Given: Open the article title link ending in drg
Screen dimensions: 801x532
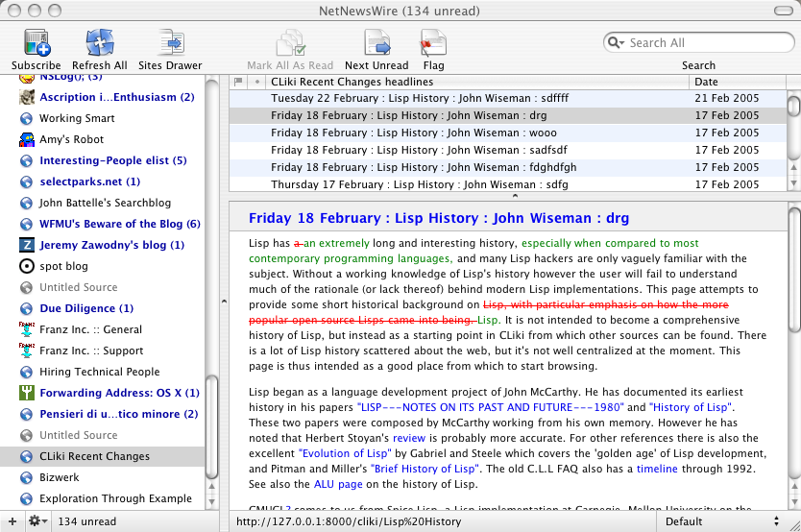Looking at the screenshot, I should 439,218.
